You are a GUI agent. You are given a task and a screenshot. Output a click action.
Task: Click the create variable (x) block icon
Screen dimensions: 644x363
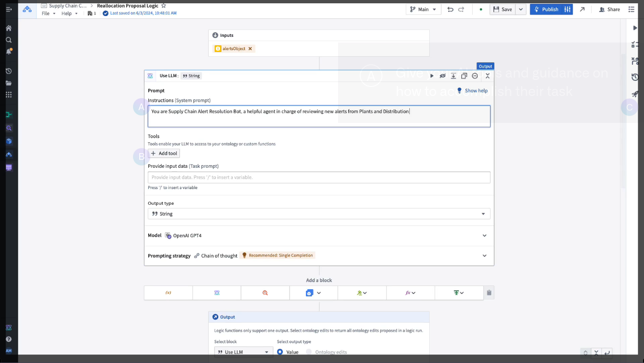pyautogui.click(x=168, y=293)
